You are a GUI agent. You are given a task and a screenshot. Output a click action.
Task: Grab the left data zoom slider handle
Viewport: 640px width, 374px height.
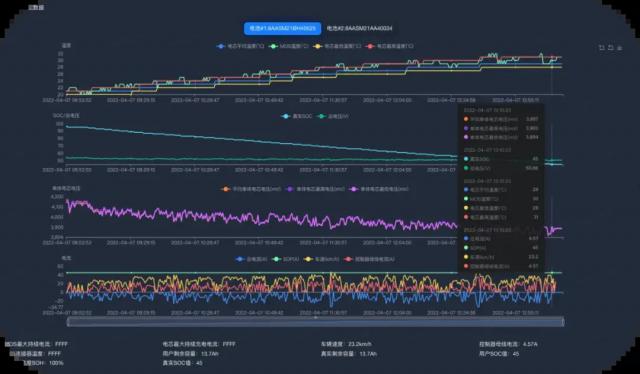pyautogui.click(x=68, y=322)
